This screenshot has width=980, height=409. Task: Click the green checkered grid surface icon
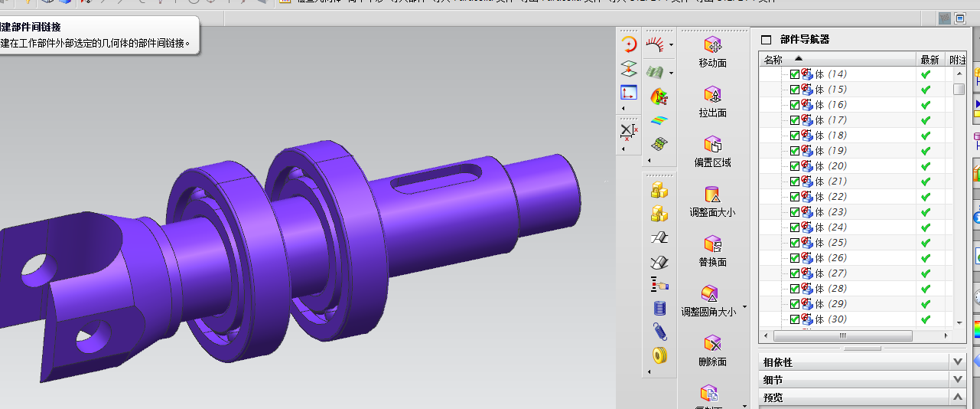(659, 143)
